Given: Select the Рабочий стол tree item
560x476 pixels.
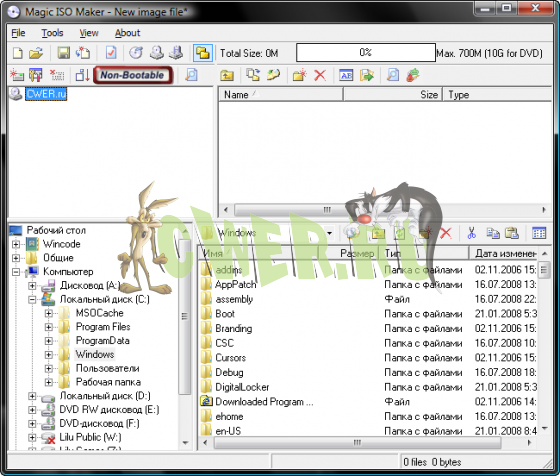Looking at the screenshot, I should pos(56,231).
